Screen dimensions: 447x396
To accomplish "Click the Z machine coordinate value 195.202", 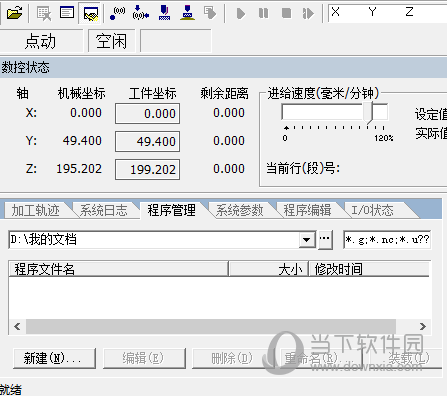I will pyautogui.click(x=79, y=169).
